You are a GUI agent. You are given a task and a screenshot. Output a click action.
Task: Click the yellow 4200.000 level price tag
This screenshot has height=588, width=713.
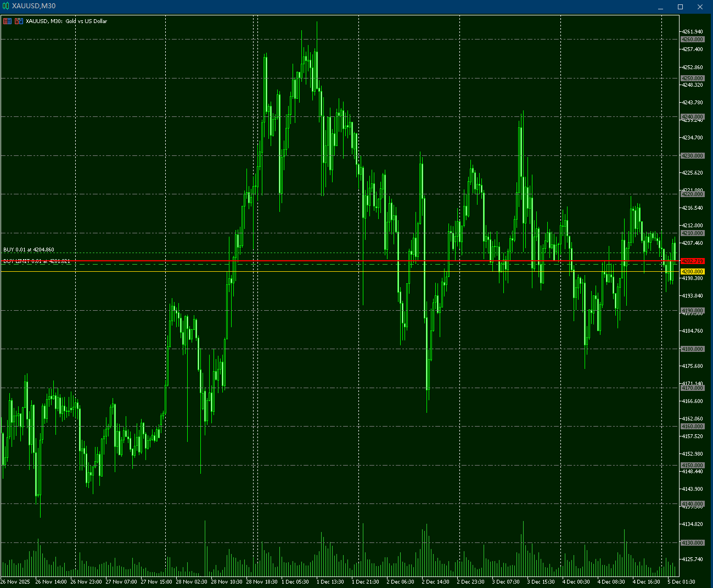(692, 272)
